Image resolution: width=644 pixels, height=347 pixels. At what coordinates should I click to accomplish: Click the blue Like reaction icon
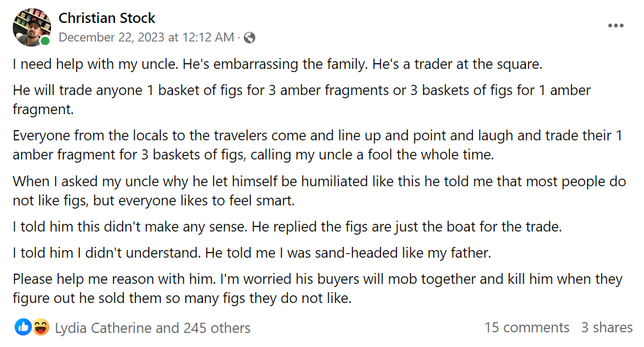pos(23,328)
